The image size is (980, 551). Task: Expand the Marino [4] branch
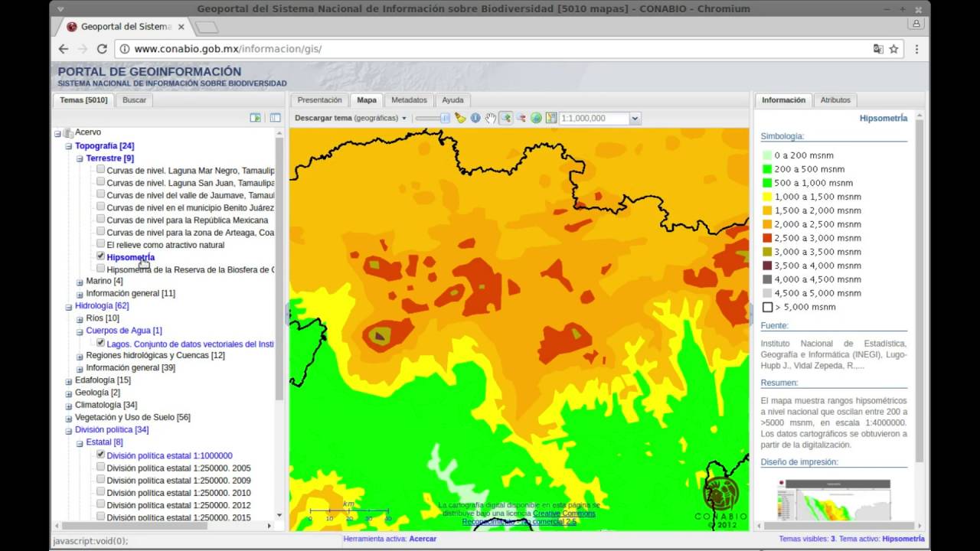tap(80, 282)
